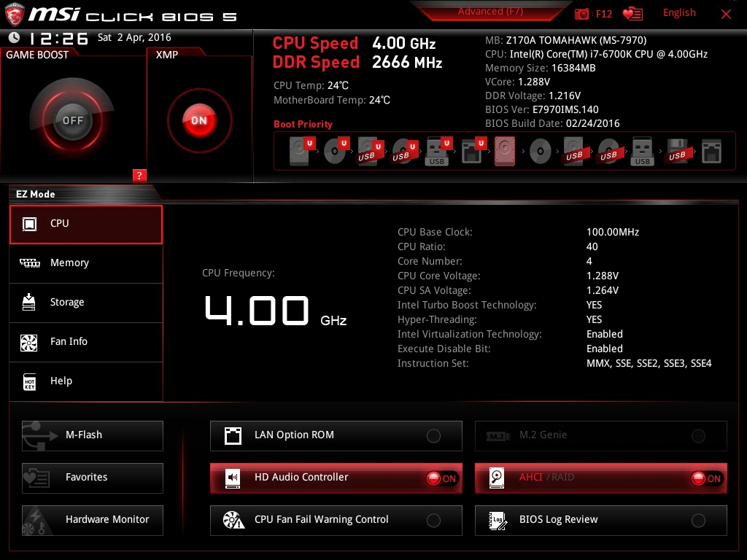Viewport: 747px width, 560px height.
Task: Click the F12 screenshot camera icon
Action: click(582, 14)
